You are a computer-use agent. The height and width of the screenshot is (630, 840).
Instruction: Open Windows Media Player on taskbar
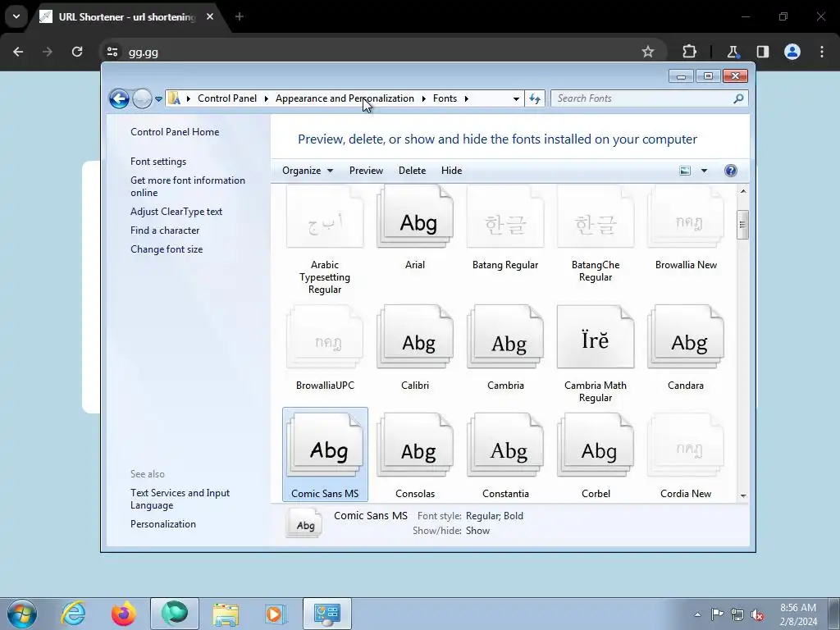point(276,614)
